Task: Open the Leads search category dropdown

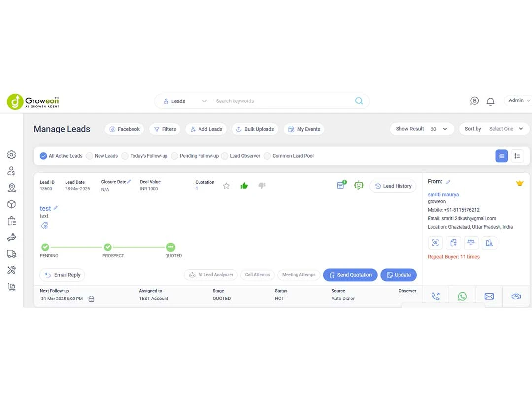Action: pos(185,101)
